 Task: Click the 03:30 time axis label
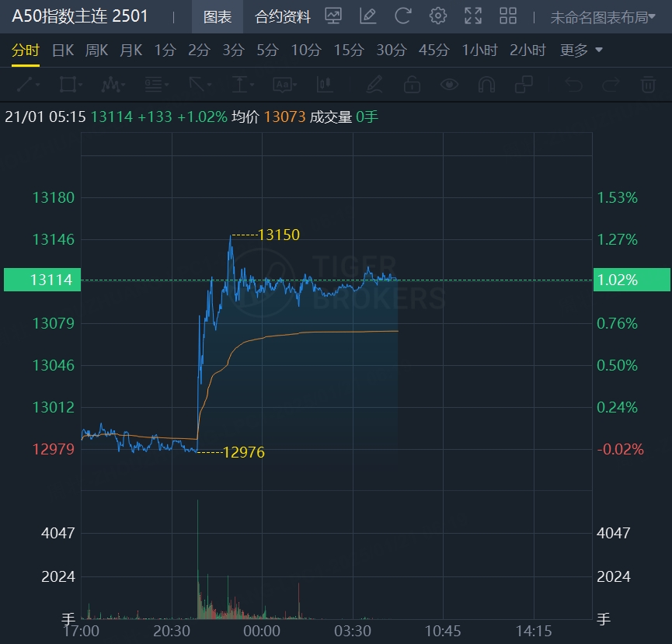click(353, 631)
